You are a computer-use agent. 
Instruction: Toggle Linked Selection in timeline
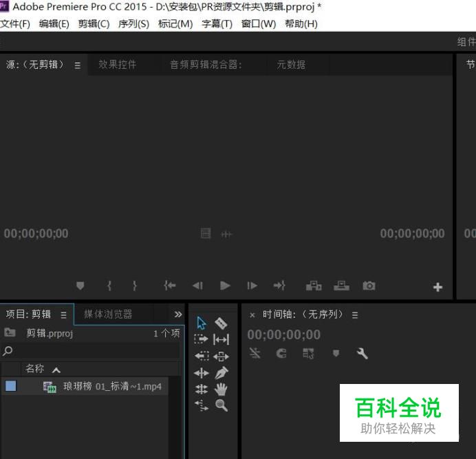point(308,353)
